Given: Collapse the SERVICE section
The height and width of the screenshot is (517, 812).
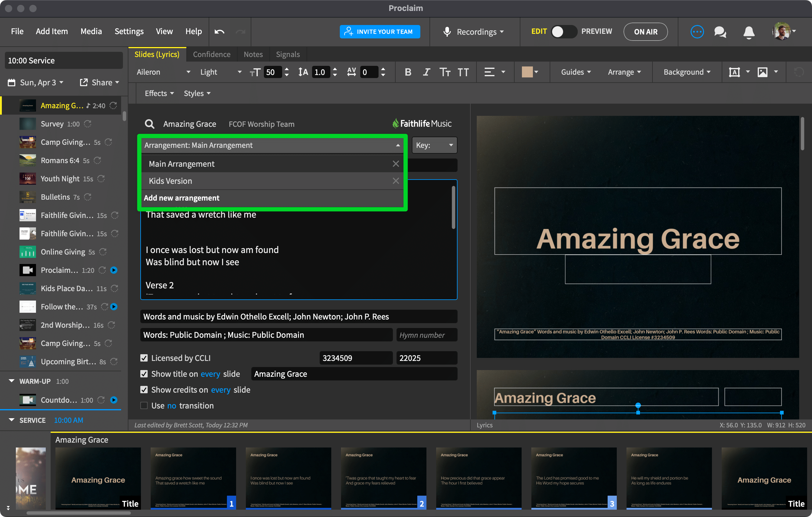Looking at the screenshot, I should 12,420.
